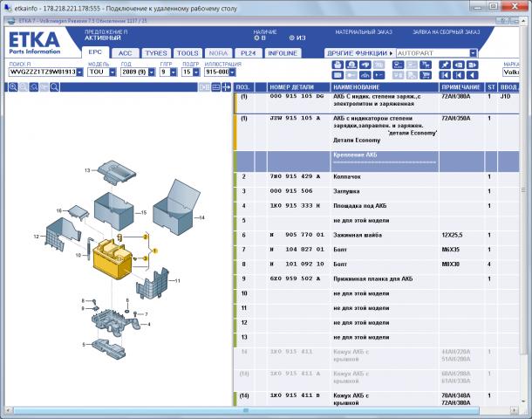This screenshot has width=532, height=419.
Task: Switch to the ACC tab
Action: point(126,53)
